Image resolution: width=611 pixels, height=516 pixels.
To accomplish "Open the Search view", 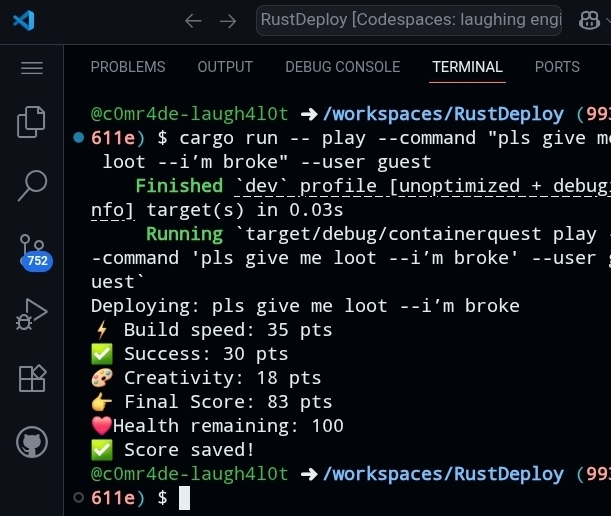I will [32, 186].
